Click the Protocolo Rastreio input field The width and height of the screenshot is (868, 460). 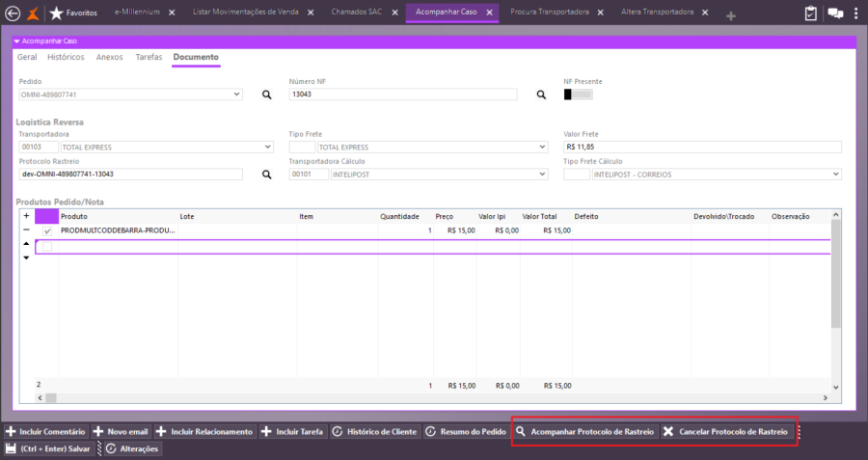pos(130,175)
